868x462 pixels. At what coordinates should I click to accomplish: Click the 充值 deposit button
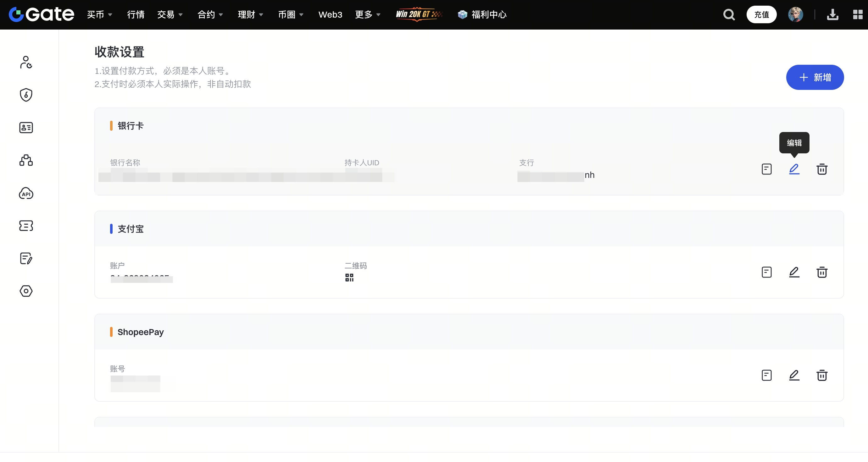761,14
